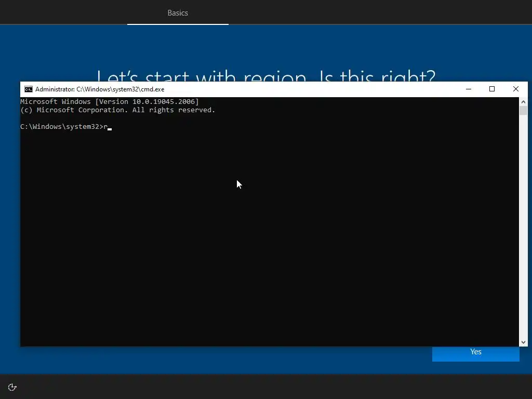Click the Microsoft Windows version text line
The height and width of the screenshot is (399, 532).
coord(110,101)
